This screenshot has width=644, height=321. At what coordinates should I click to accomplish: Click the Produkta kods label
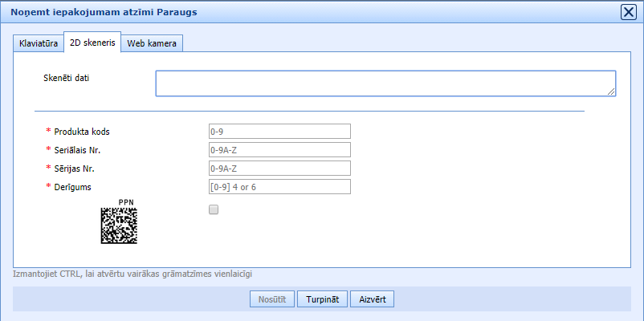(x=88, y=132)
